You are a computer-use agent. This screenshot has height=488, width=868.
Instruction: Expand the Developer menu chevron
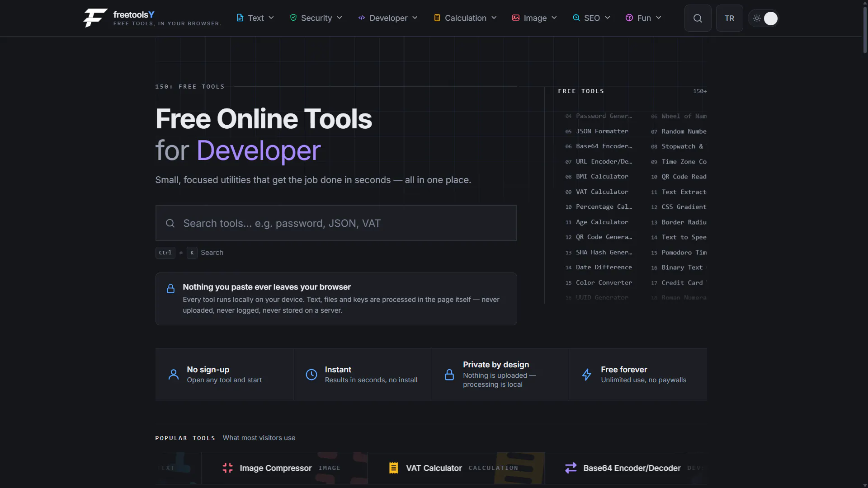click(x=415, y=18)
